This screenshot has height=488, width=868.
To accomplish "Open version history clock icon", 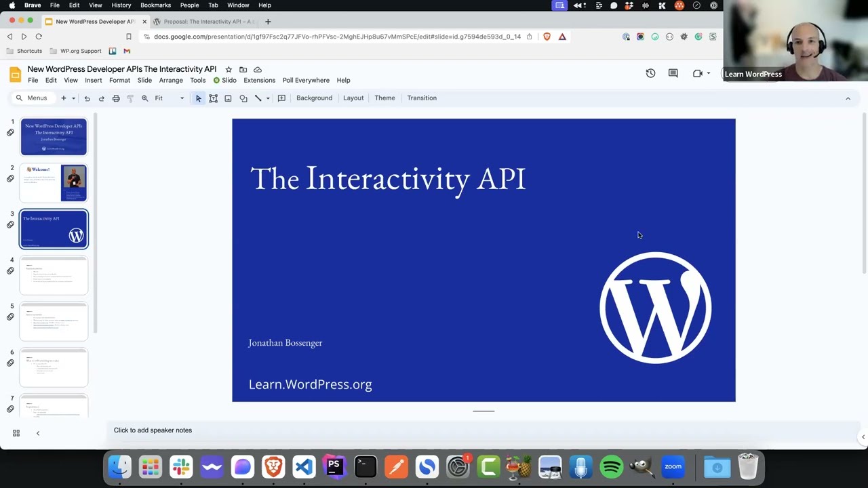I will pos(650,73).
